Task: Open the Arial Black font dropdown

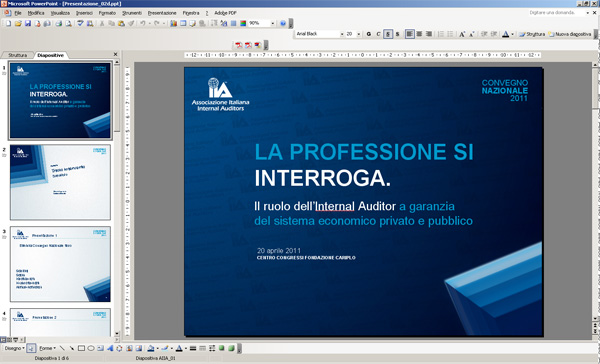Action: (342, 34)
